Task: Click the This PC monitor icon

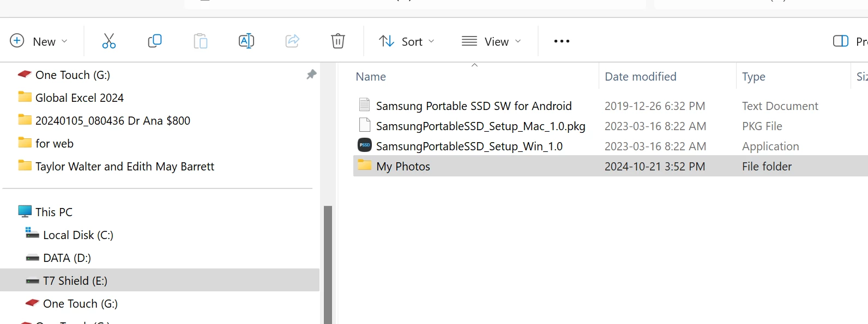Action: point(25,211)
